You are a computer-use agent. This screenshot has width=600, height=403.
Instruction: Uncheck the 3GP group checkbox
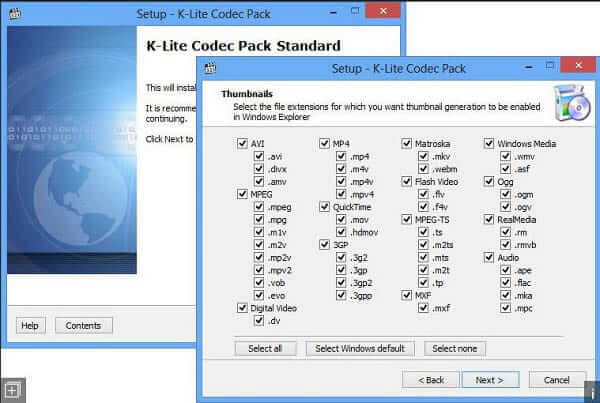[324, 245]
